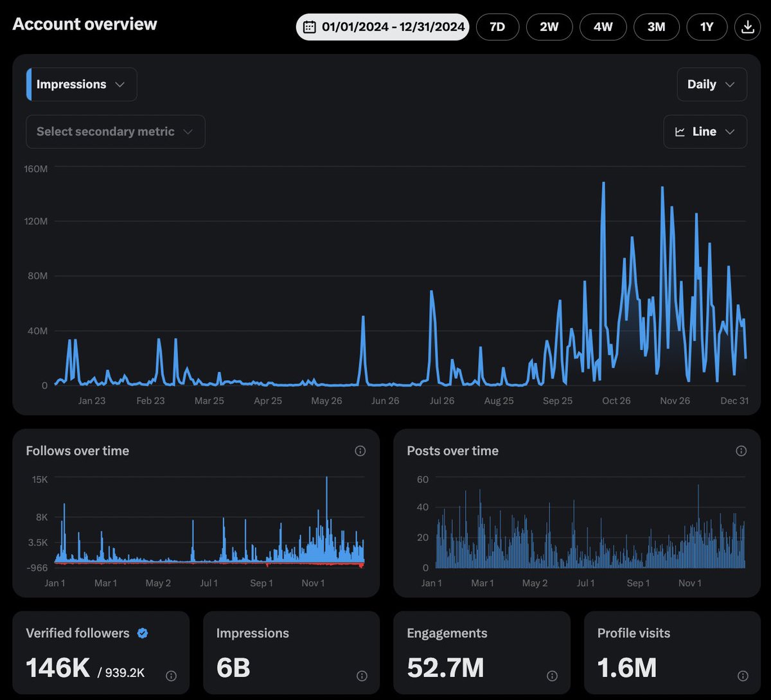This screenshot has height=700, width=771.
Task: Click the 15K label on Follows chart
Action: pos(40,479)
